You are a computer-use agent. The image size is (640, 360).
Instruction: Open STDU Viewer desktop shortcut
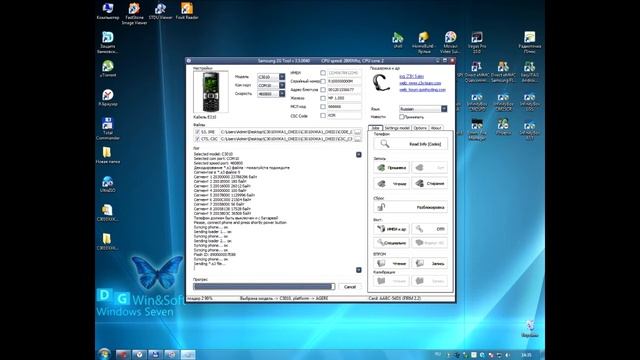(x=160, y=11)
